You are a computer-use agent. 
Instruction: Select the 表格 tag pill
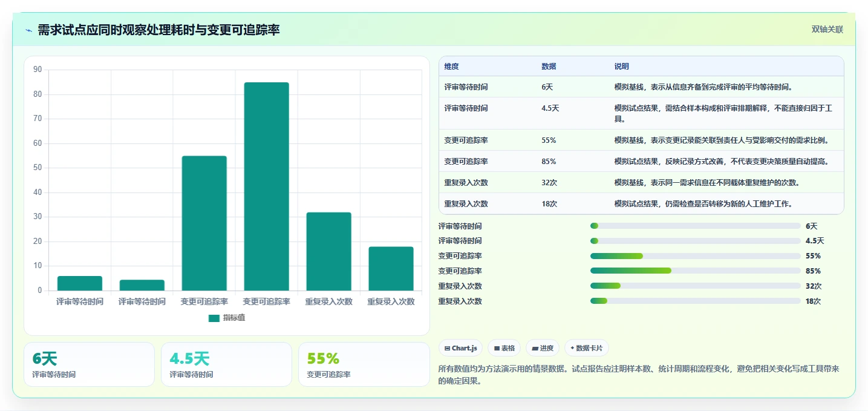(504, 348)
